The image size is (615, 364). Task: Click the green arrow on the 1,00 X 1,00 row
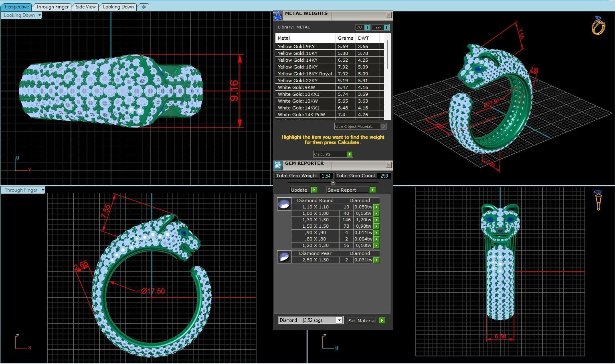pyautogui.click(x=376, y=213)
